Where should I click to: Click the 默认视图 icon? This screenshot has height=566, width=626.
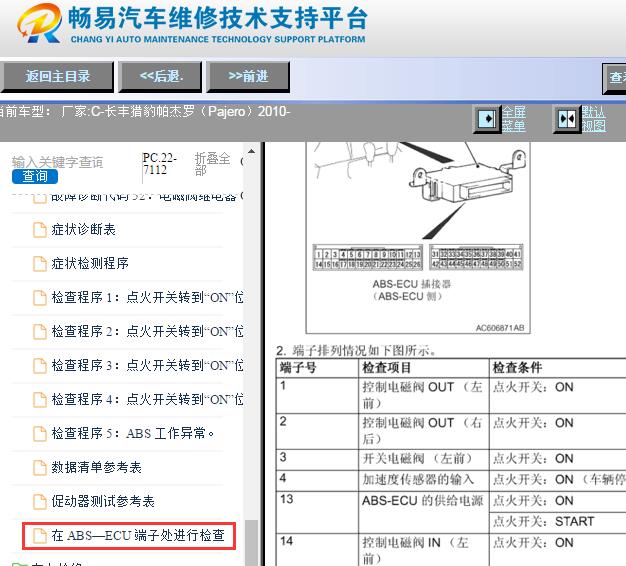pos(567,119)
